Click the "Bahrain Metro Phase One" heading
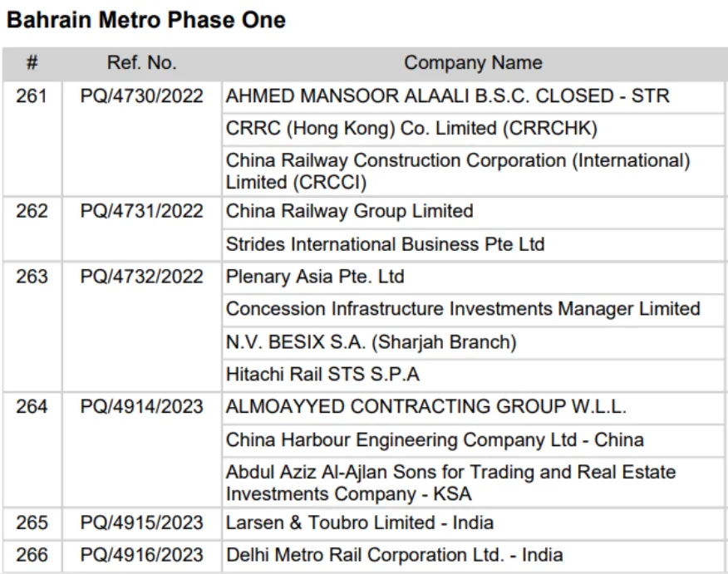 [x=146, y=21]
